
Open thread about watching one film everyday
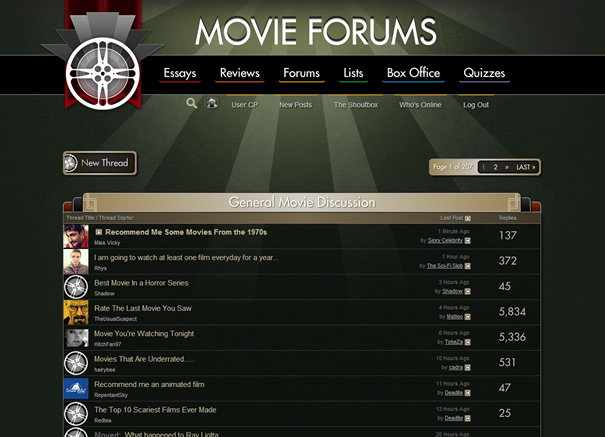[186, 258]
